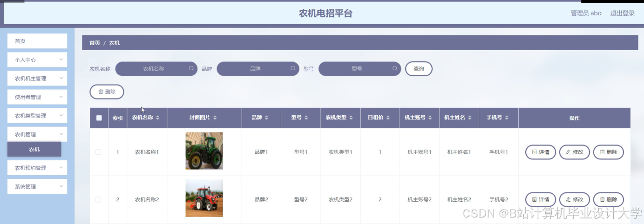Open the red tractor cover image
This screenshot has width=644, height=224.
coord(204,198)
